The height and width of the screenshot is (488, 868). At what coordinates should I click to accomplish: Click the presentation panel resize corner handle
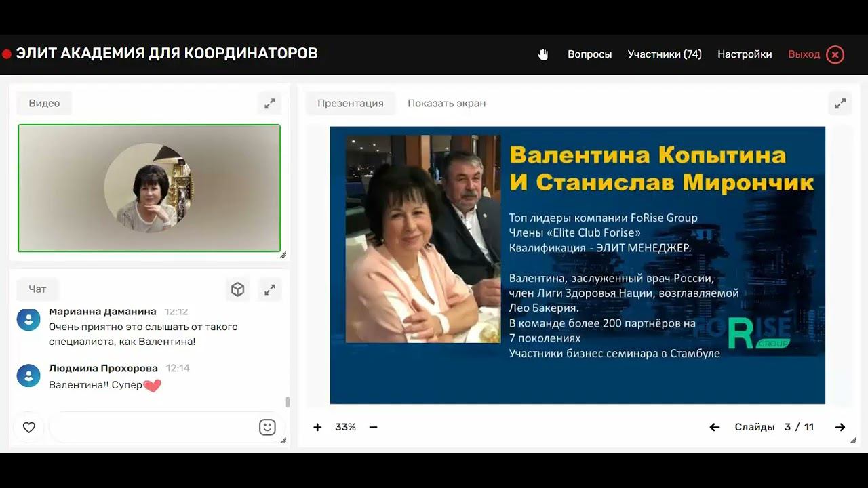click(853, 441)
